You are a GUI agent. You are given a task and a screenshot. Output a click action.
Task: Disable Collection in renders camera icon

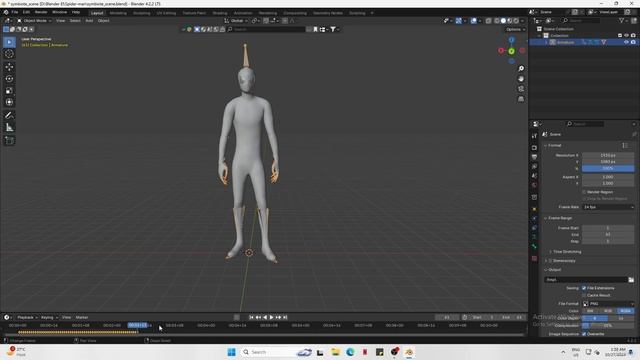(x=633, y=36)
